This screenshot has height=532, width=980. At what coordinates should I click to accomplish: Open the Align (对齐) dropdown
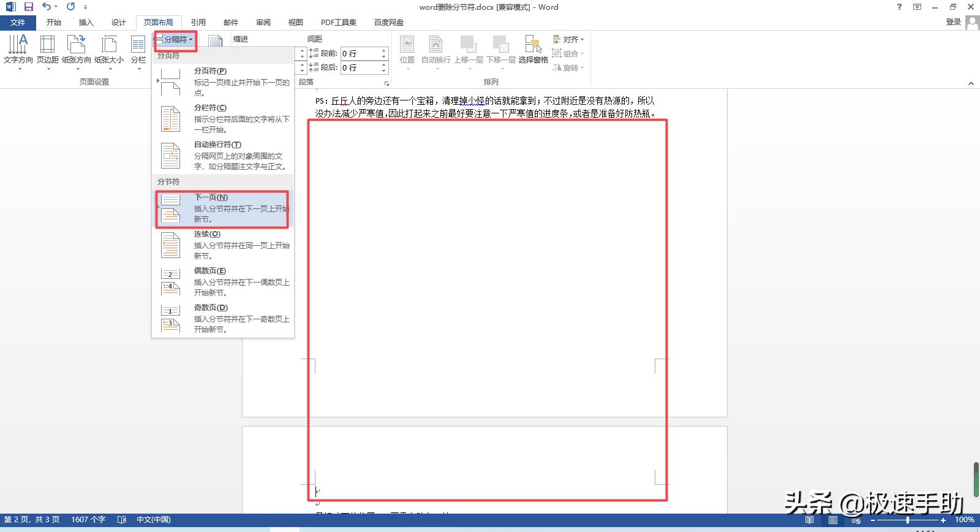(x=569, y=39)
